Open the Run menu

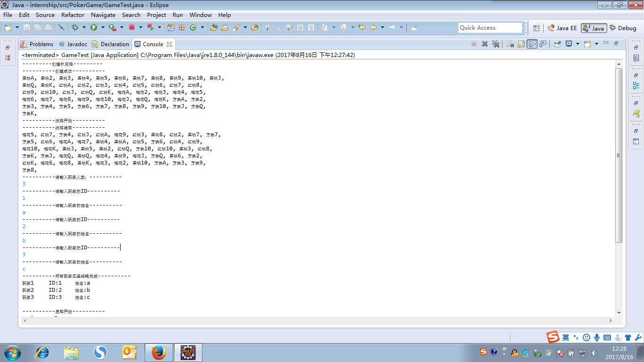pyautogui.click(x=178, y=15)
